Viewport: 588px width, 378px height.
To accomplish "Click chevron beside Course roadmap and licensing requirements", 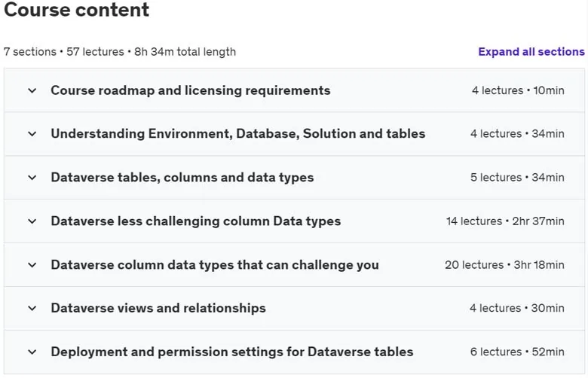I will pos(32,90).
